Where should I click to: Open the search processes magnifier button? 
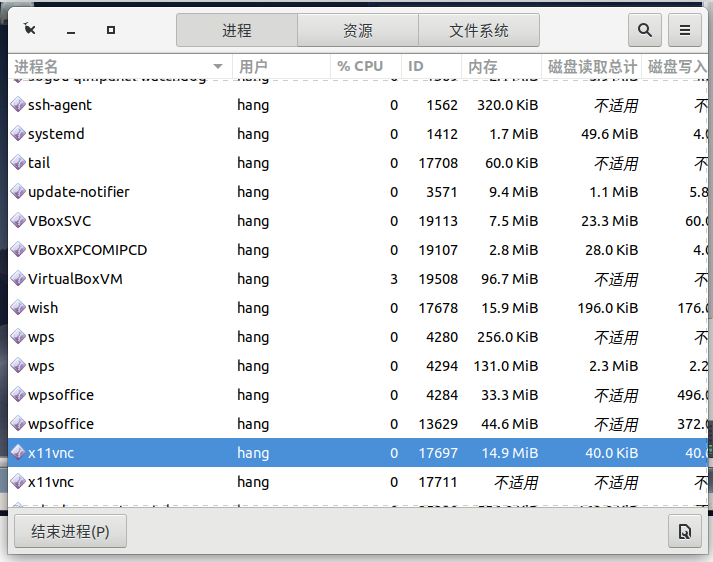coord(644,30)
